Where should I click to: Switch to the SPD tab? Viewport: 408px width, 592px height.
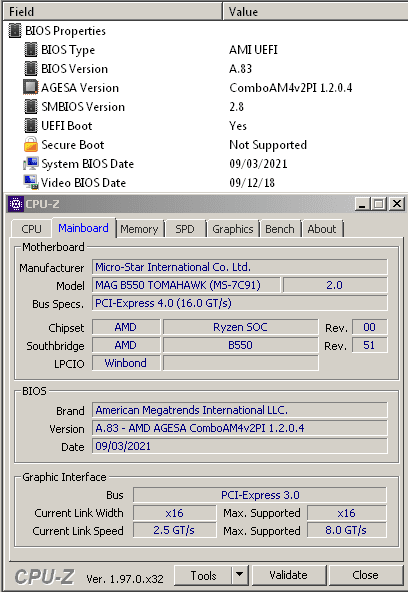(x=185, y=229)
